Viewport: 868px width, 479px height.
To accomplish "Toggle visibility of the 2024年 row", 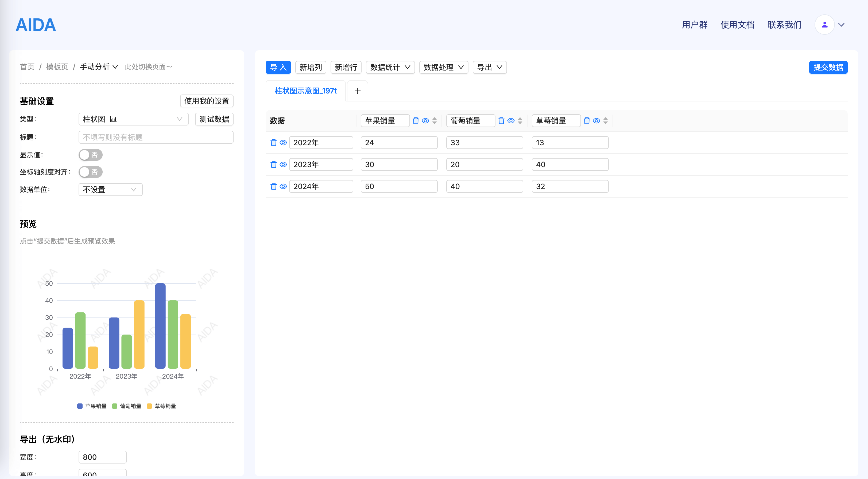I will (x=283, y=186).
